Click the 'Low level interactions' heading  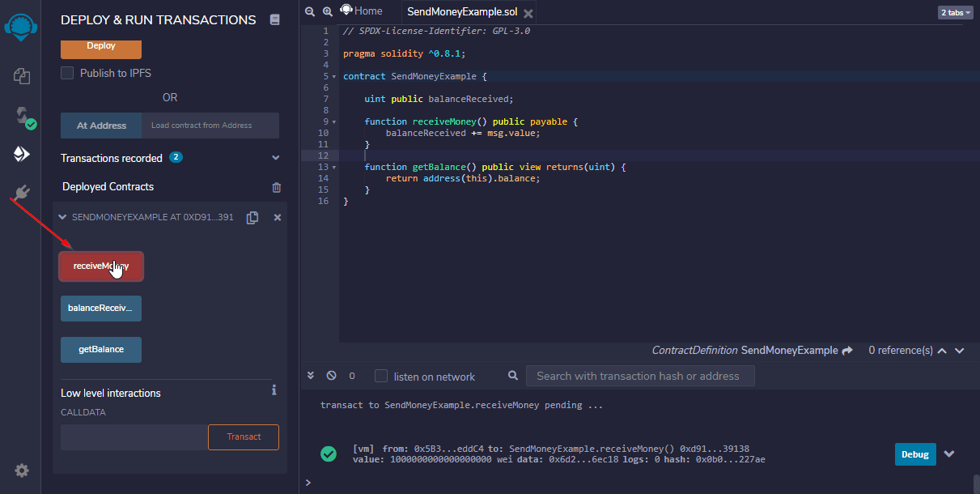point(111,393)
